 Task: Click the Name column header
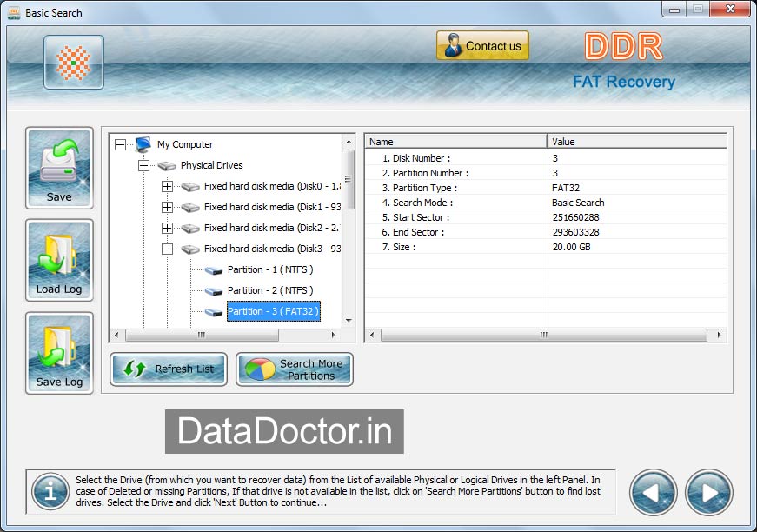(x=455, y=142)
